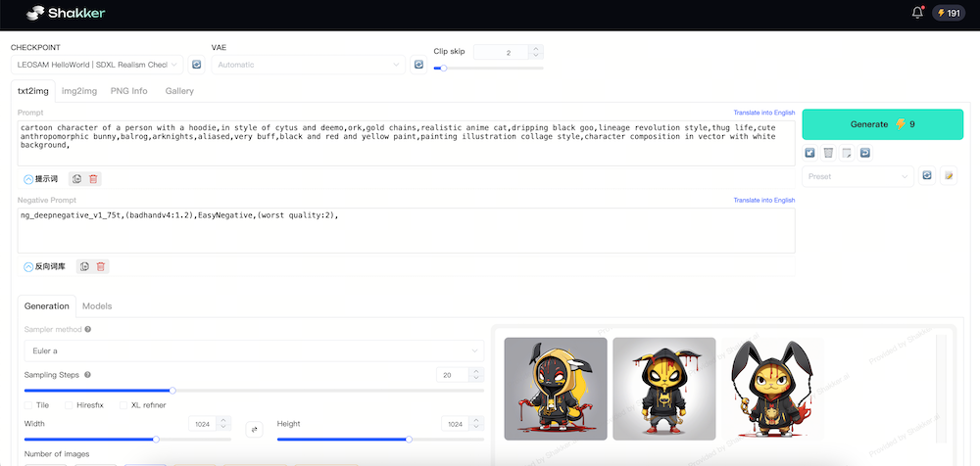Open the VAE Automatic dropdown
This screenshot has height=466, width=980.
pyautogui.click(x=309, y=65)
